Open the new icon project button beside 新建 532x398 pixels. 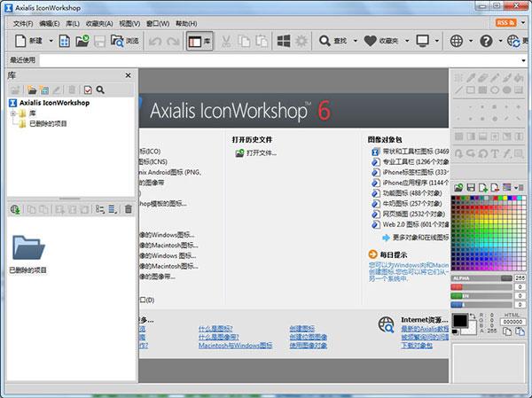coord(65,41)
